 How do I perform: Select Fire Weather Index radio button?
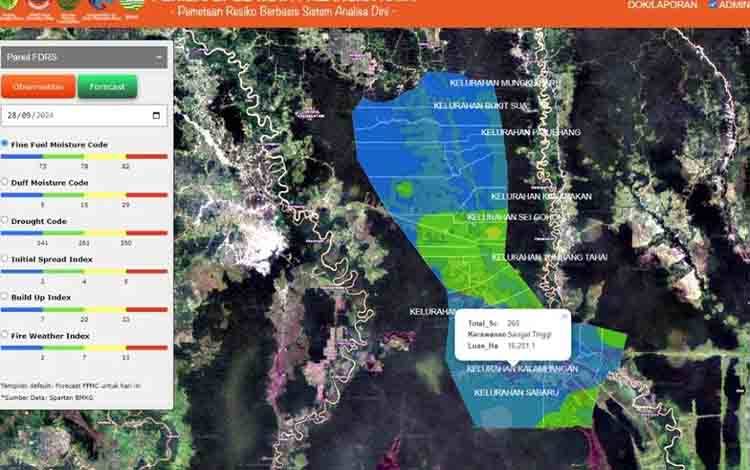click(4, 335)
